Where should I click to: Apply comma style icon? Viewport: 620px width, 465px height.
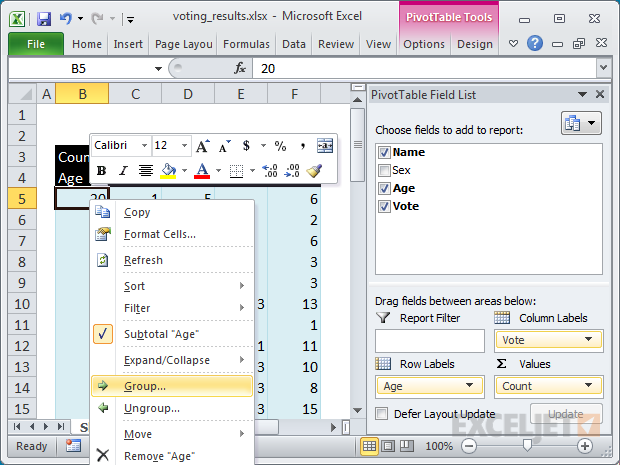pyautogui.click(x=302, y=146)
